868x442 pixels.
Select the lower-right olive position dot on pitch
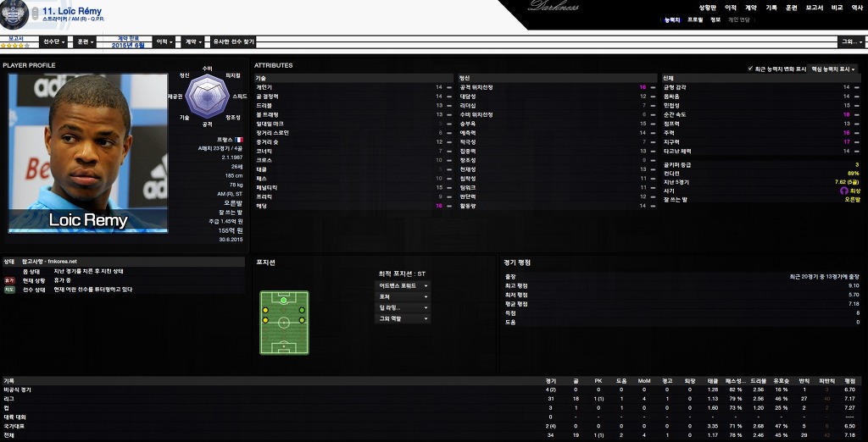coord(302,320)
